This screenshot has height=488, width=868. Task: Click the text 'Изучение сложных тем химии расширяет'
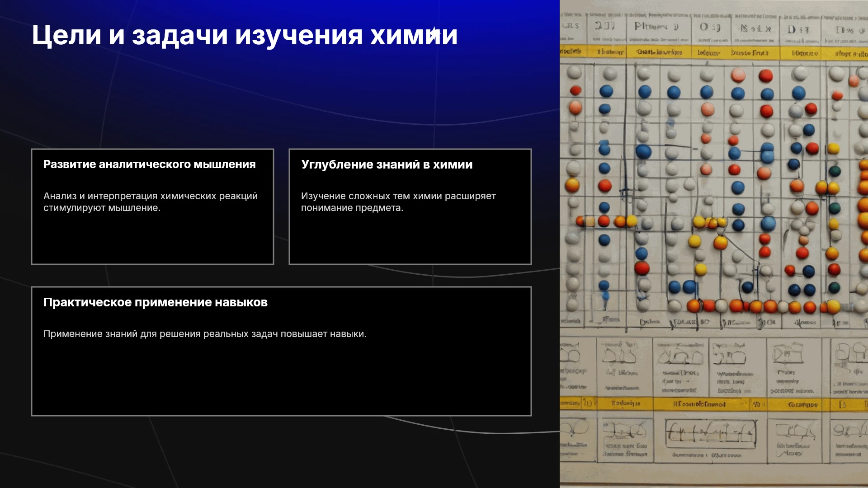point(398,196)
